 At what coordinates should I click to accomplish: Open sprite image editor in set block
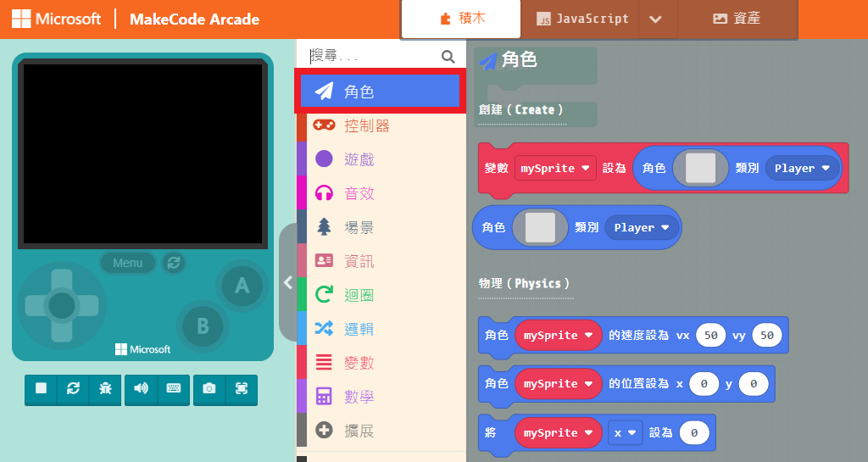coord(700,168)
